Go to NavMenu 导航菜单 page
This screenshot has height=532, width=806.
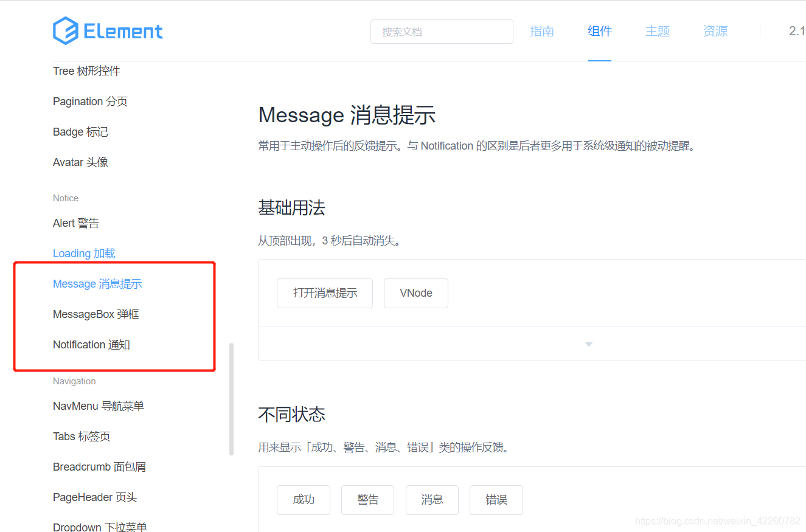pyautogui.click(x=99, y=406)
